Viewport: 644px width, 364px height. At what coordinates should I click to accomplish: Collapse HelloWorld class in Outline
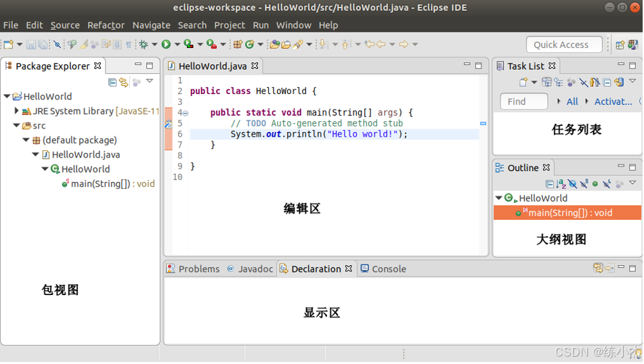[x=498, y=198]
